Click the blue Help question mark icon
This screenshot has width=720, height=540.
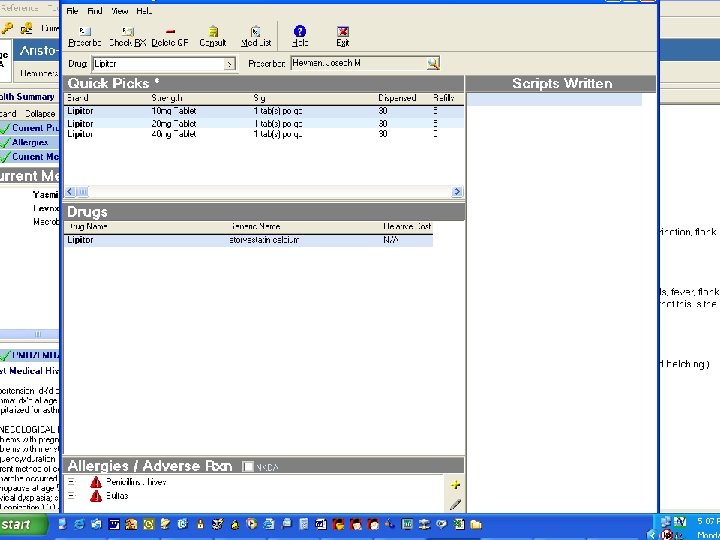299,31
